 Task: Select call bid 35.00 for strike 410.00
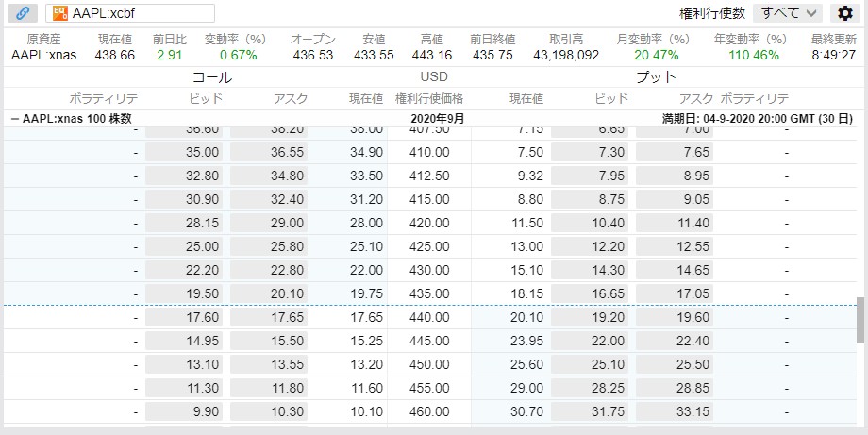[x=184, y=152]
